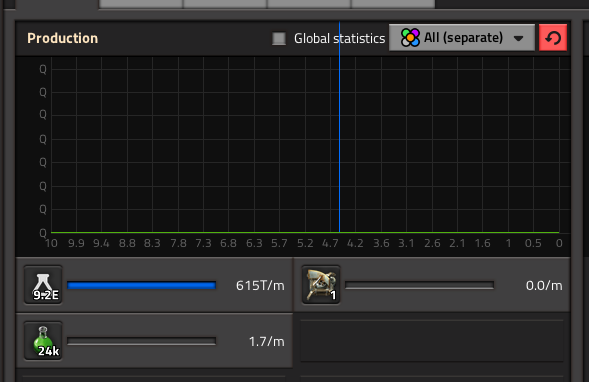
Task: Click the red reset arrow button
Action: click(x=553, y=38)
